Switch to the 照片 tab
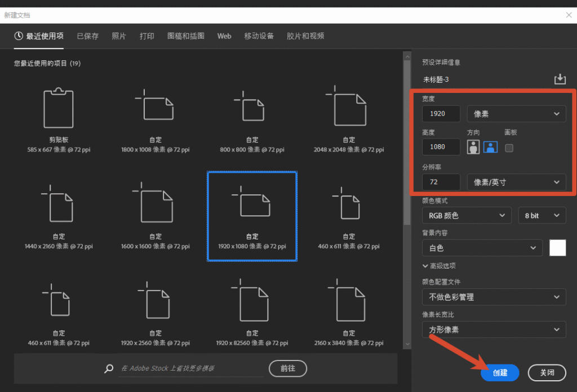The height and width of the screenshot is (392, 577). coord(119,36)
